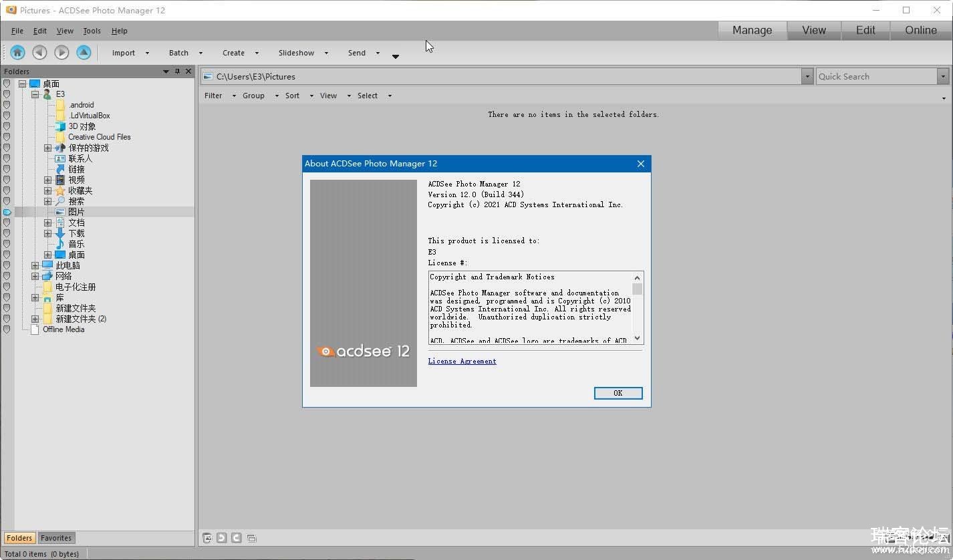Image resolution: width=953 pixels, height=560 pixels.
Task: Click the 联系人 contact card icon
Action: (x=60, y=158)
